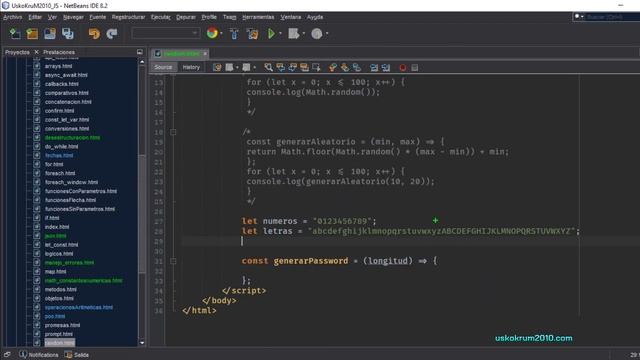640x360 pixels.
Task: Click editor Find Selection magnifier icon
Action: point(268,67)
